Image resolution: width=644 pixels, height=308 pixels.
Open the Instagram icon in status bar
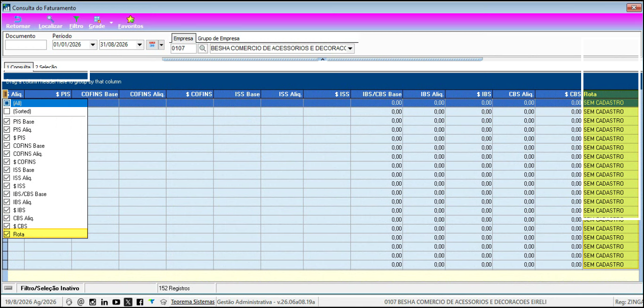(x=93, y=302)
